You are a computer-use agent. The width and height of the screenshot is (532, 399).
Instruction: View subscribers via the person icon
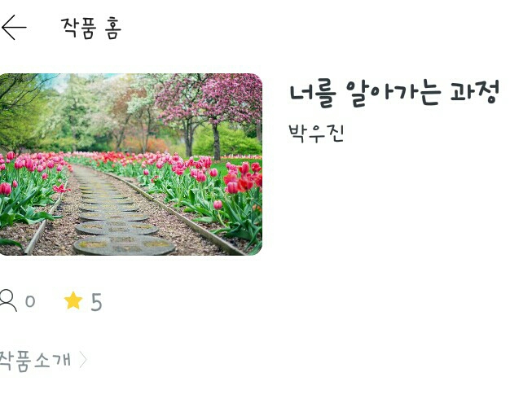pos(8,300)
